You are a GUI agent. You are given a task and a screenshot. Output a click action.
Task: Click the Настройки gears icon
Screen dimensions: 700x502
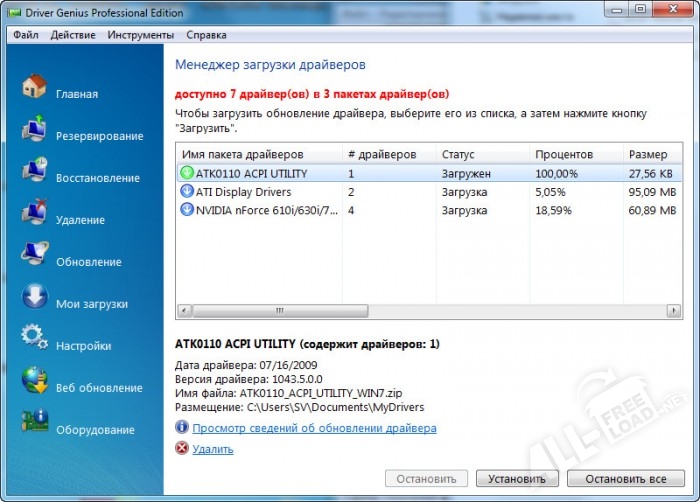pos(34,340)
